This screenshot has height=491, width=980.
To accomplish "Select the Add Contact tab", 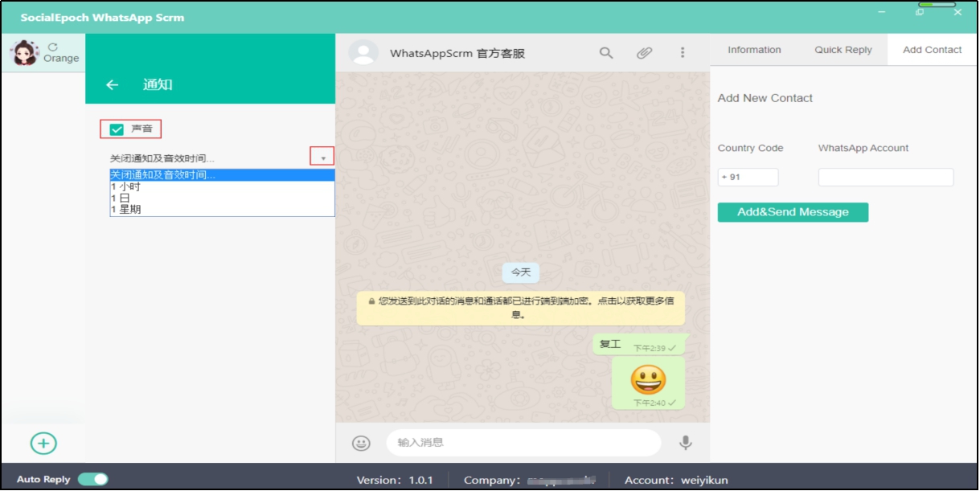I will [x=933, y=50].
